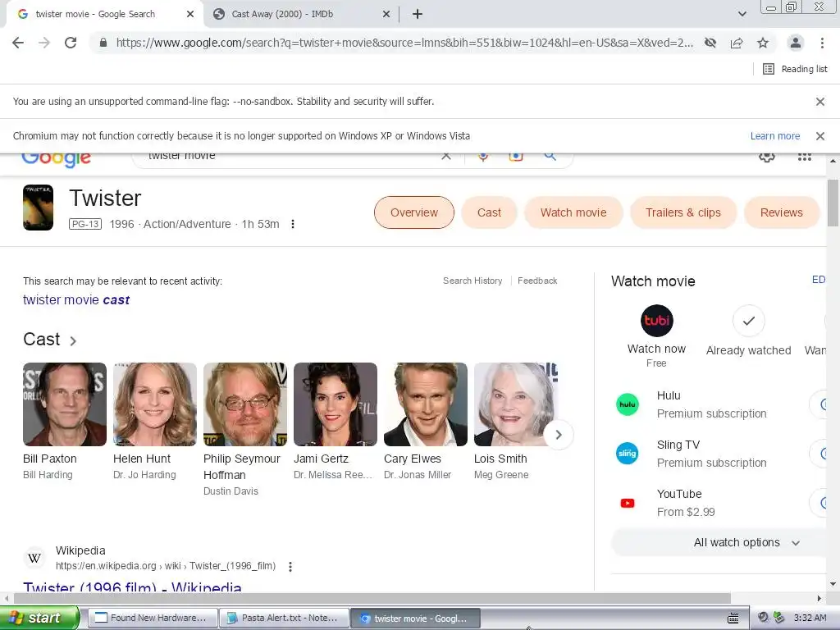This screenshot has width=840, height=630.
Task: Show more cast with next arrow
Action: (558, 435)
